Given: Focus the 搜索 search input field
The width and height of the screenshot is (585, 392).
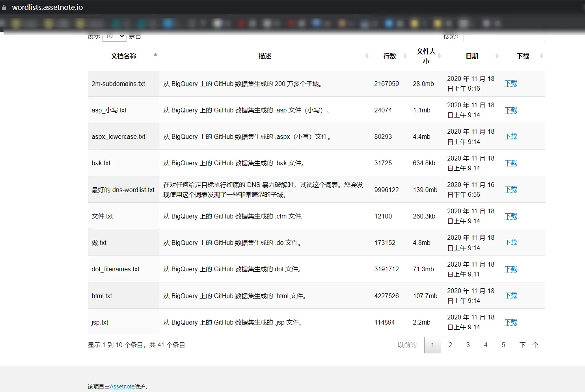Looking at the screenshot, I should tap(504, 37).
